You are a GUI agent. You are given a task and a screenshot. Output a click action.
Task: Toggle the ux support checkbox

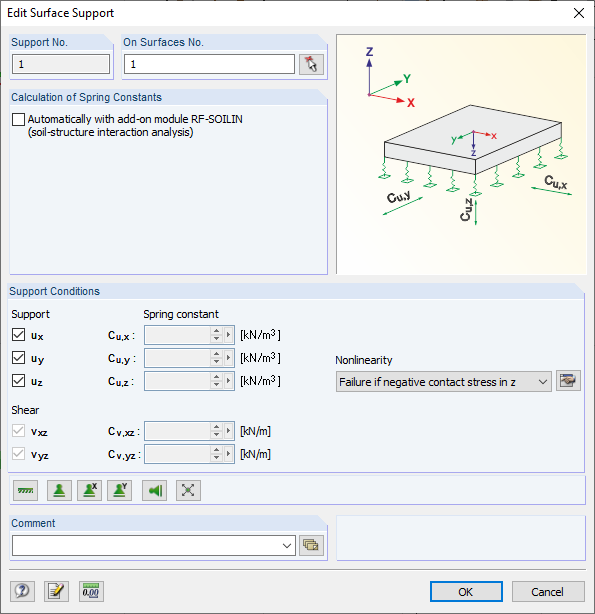point(18,335)
